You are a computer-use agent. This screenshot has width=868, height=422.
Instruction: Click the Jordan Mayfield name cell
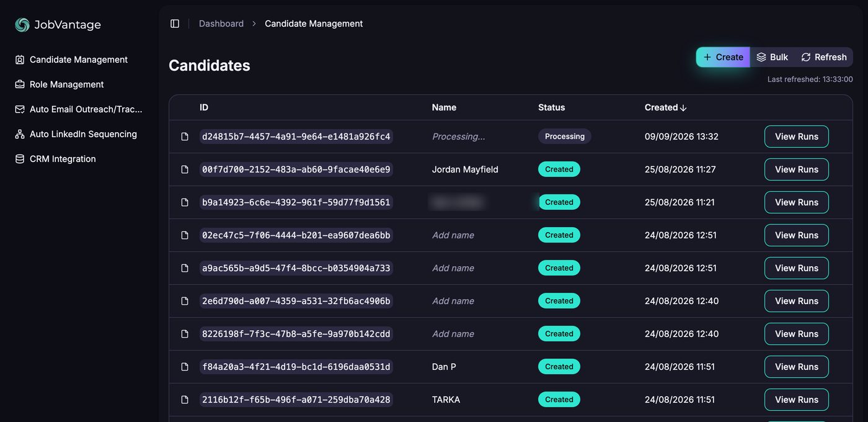(x=465, y=169)
